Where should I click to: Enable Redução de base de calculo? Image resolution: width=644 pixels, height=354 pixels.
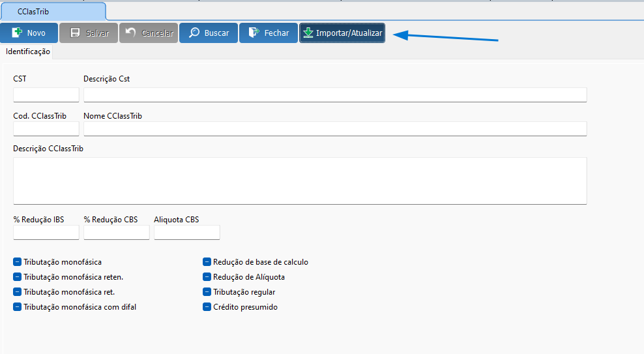coord(207,262)
